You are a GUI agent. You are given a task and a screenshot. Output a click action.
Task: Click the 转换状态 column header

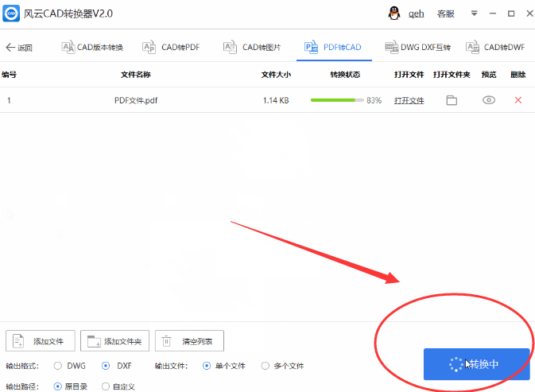(x=345, y=75)
